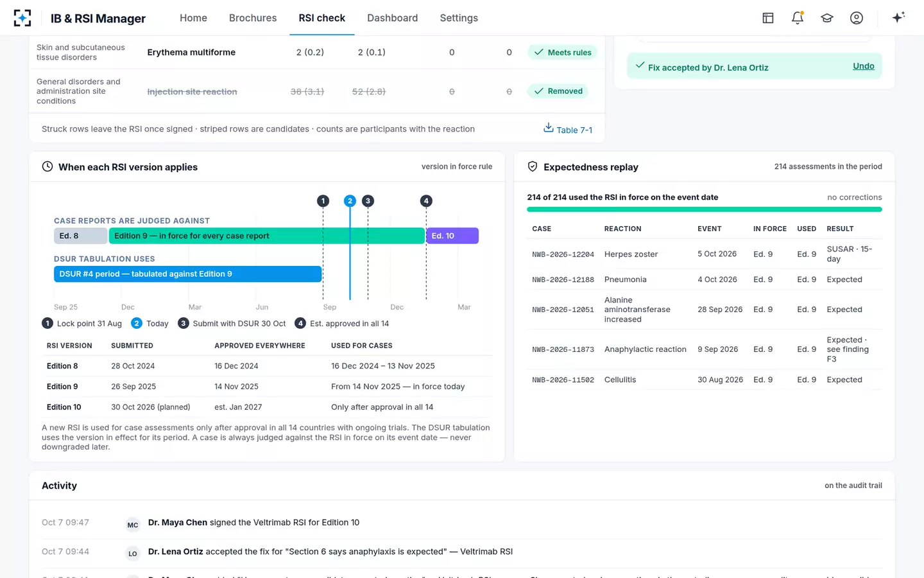Open case NWB-2026-11502

(x=563, y=380)
